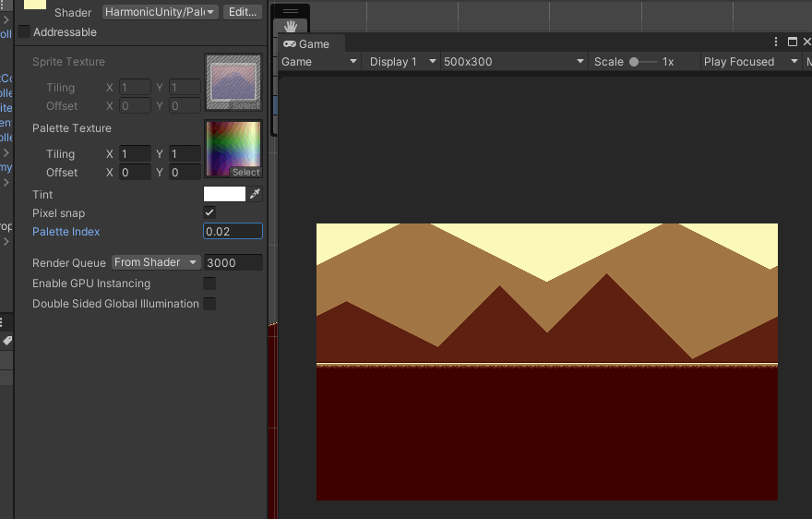Click the Palette Index value field
Screen dimensions: 812x519
coord(233,232)
